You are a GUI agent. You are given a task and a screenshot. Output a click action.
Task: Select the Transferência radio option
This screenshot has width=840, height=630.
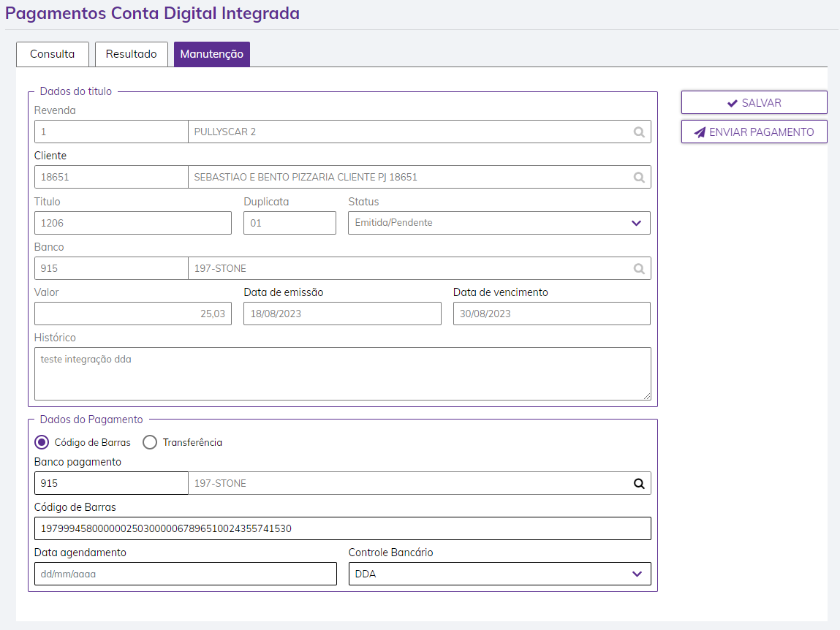coord(150,442)
